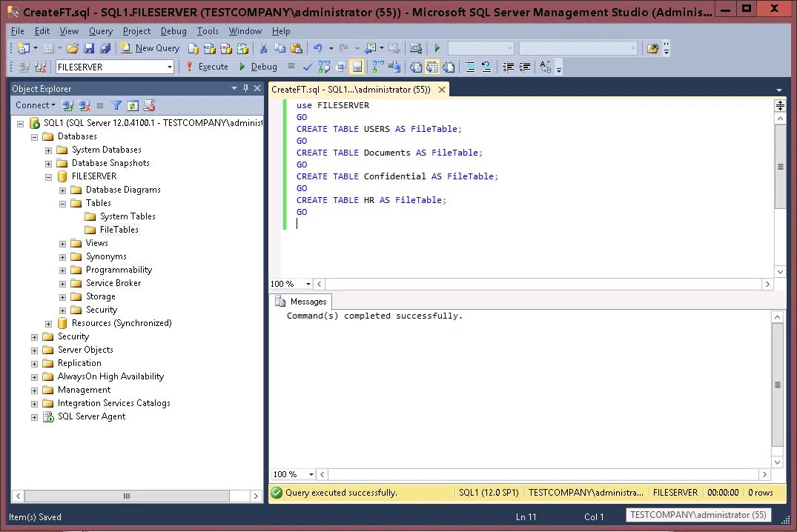The height and width of the screenshot is (532, 797).
Task: Click the Navigate Backward icon
Action: coord(371,48)
